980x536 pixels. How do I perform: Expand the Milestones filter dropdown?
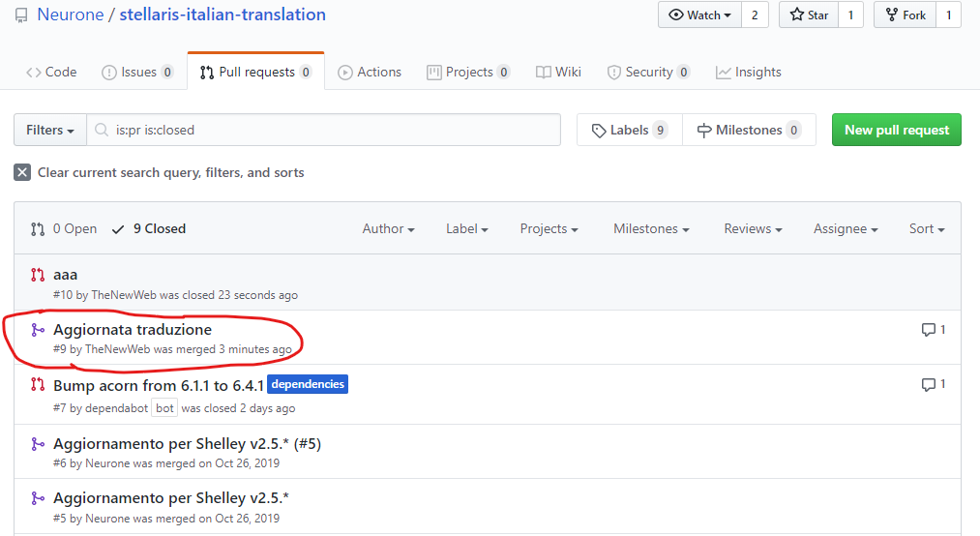point(651,228)
